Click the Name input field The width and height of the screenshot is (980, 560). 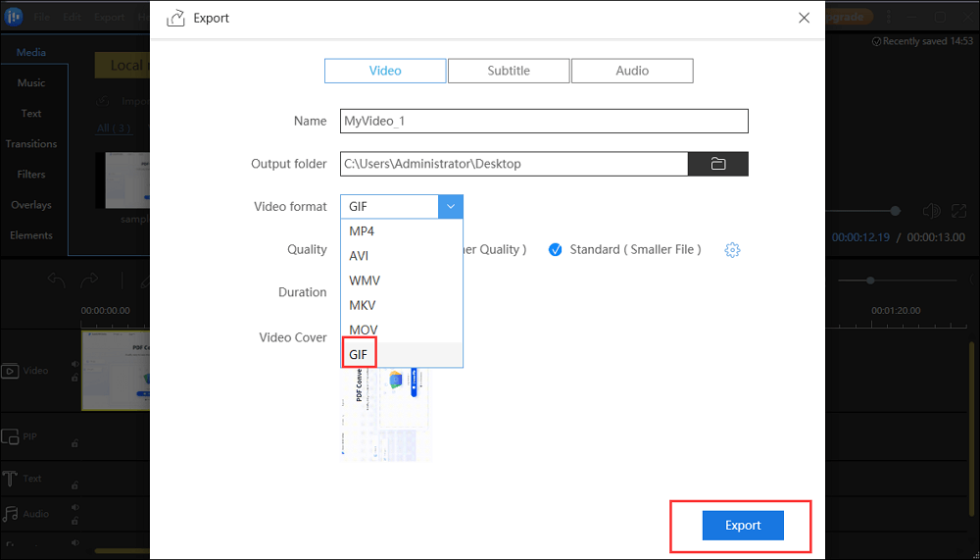pyautogui.click(x=544, y=122)
